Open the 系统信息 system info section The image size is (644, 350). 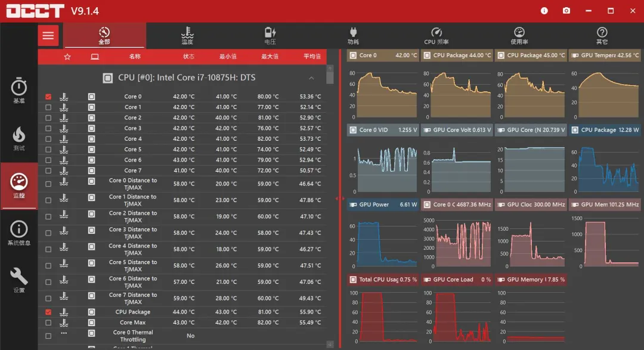[19, 233]
